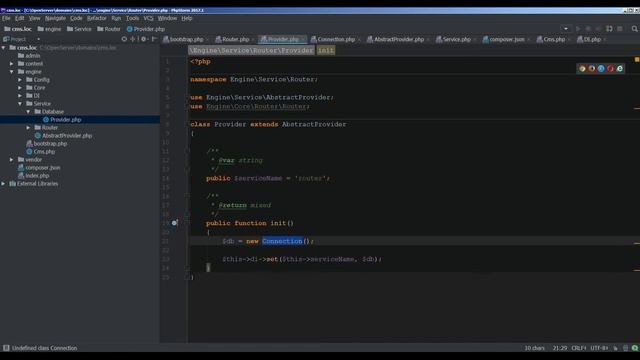Click the orange inspection marker atop editor scrollbar
This screenshot has width=640, height=360.
[637, 60]
